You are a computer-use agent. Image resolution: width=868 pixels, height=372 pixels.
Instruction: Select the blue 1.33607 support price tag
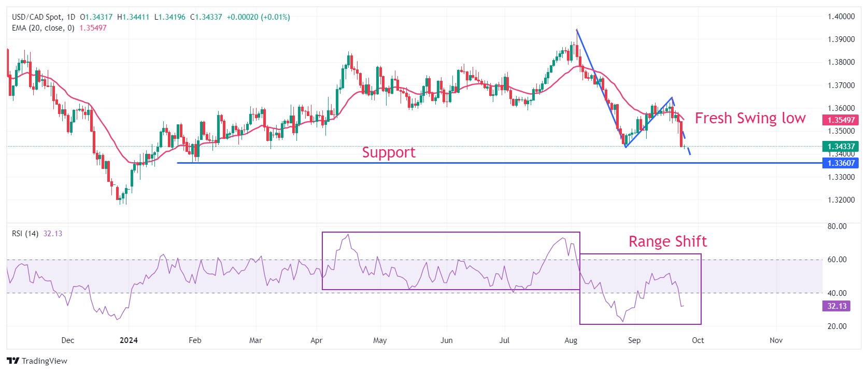coord(840,163)
